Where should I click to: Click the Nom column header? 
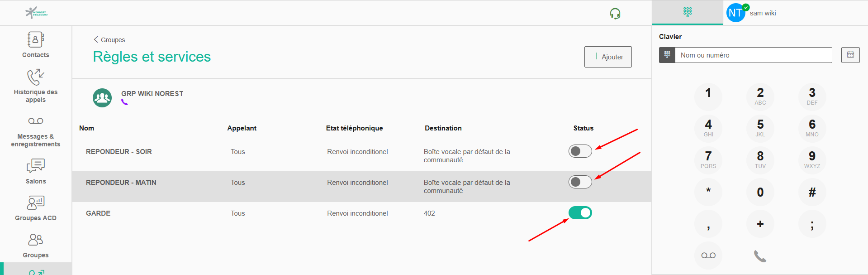pos(86,128)
